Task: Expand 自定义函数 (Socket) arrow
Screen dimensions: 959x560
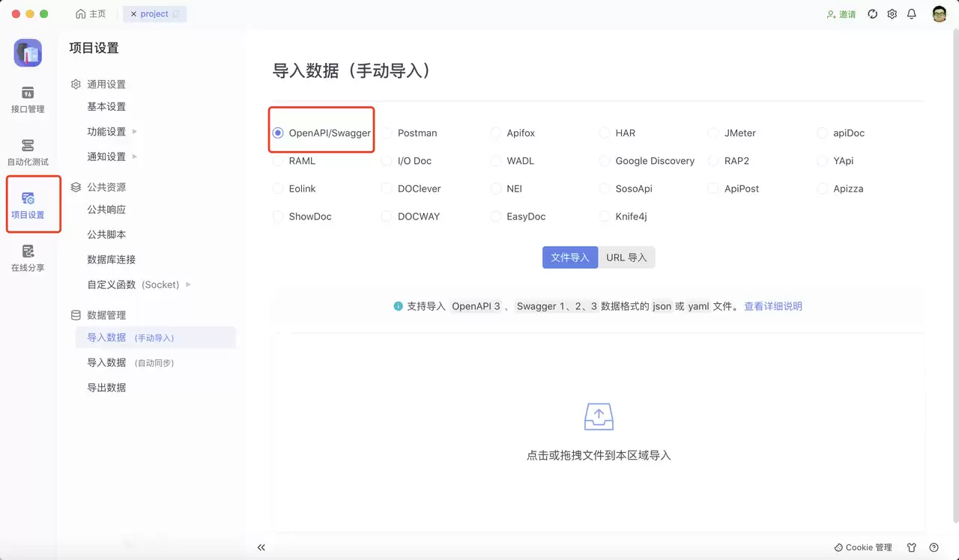Action: coord(188,284)
